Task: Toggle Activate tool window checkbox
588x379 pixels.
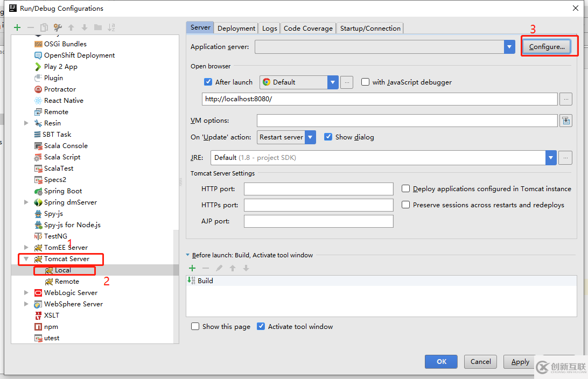Action: click(261, 327)
